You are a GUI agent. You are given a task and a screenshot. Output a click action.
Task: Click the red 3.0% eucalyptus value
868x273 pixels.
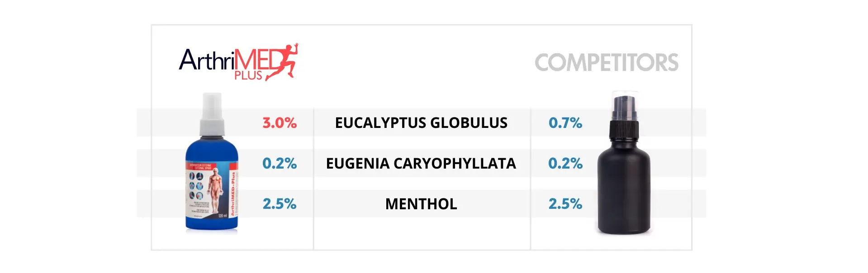(x=280, y=122)
